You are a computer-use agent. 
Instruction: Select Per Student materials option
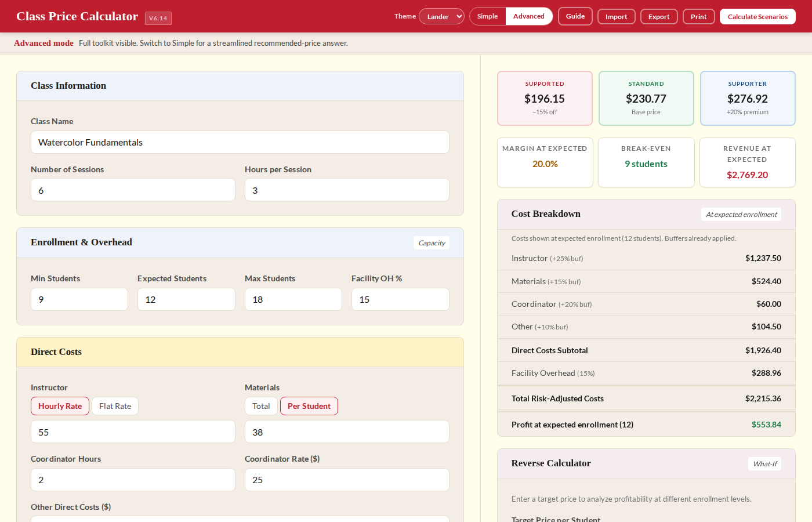309,406
